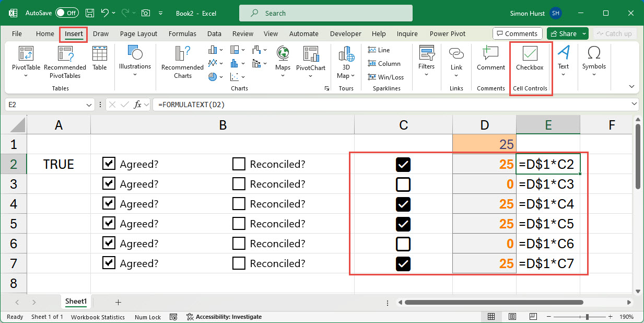Collapse the ribbon using the chevron

click(x=631, y=87)
